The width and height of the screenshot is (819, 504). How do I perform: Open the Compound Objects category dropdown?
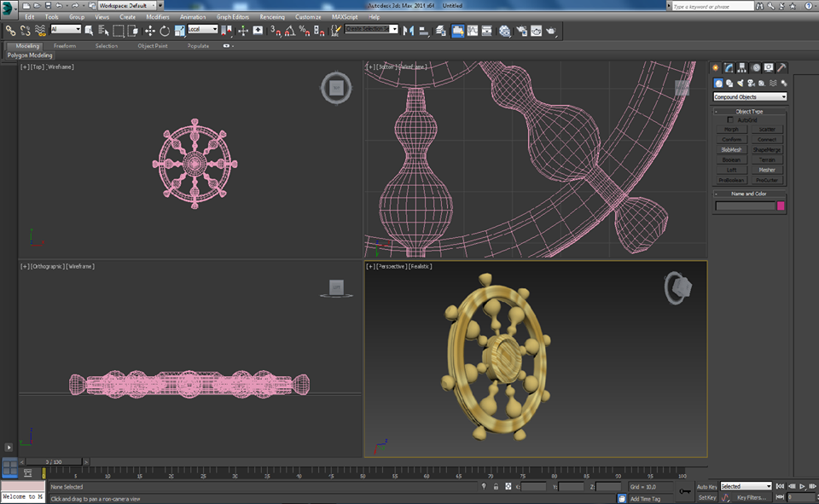click(750, 97)
